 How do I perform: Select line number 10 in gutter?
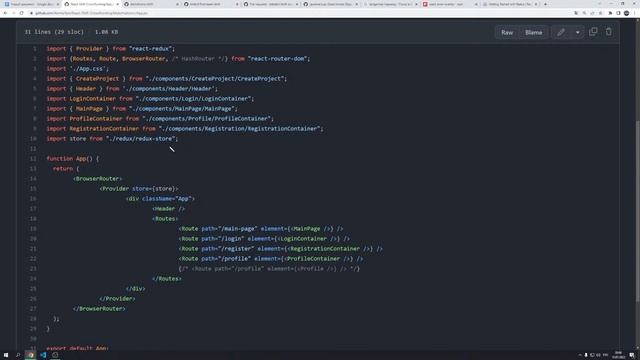(33, 139)
